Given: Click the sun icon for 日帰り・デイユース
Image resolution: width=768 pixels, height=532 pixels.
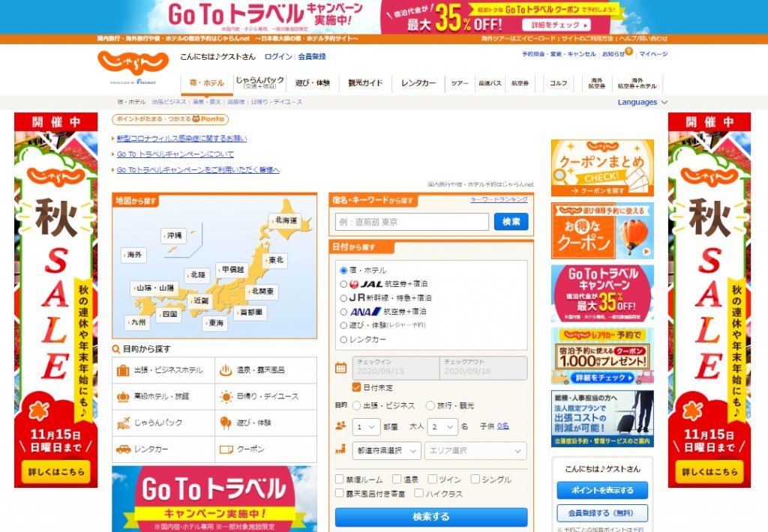Looking at the screenshot, I should 226,396.
